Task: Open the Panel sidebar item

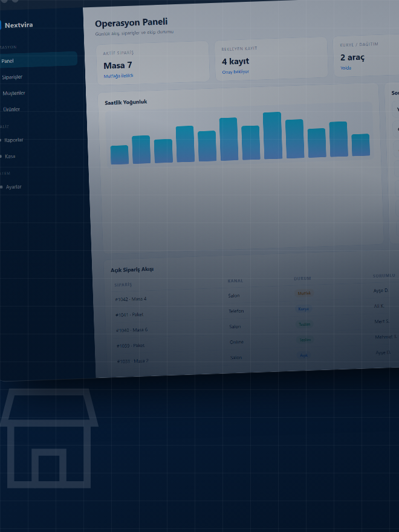Action: point(38,60)
